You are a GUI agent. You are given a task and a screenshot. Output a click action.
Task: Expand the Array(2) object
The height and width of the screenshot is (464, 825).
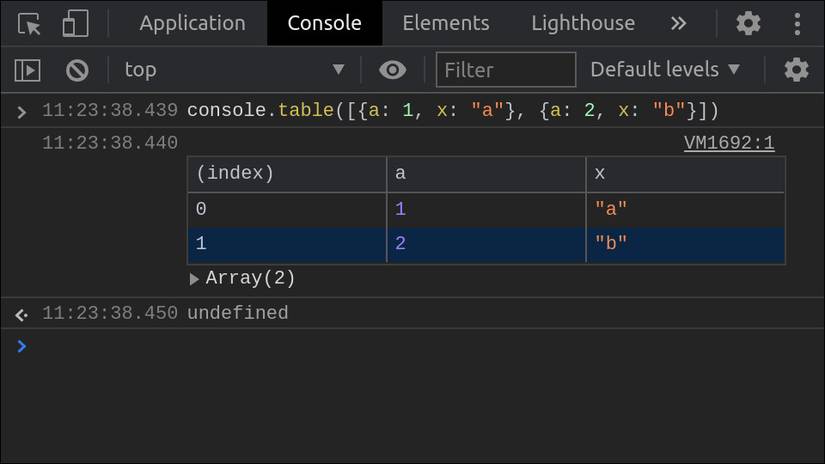tap(195, 279)
